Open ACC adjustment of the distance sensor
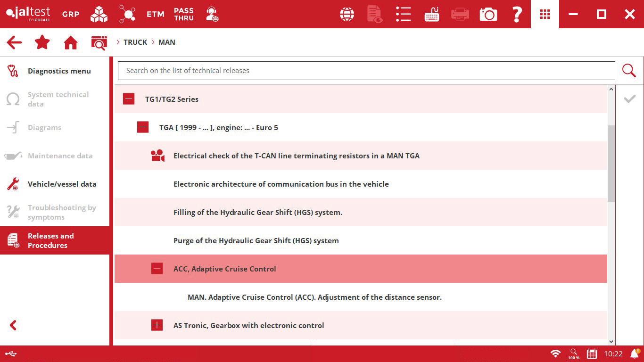Image resolution: width=644 pixels, height=362 pixels. pyautogui.click(x=361, y=297)
